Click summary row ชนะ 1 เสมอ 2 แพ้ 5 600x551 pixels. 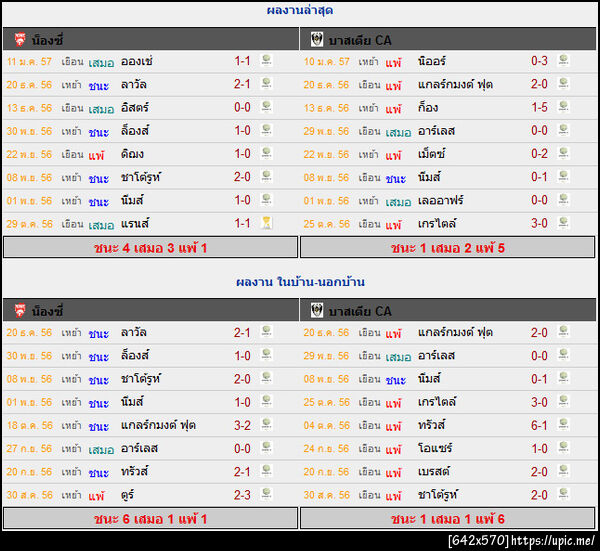coord(448,248)
